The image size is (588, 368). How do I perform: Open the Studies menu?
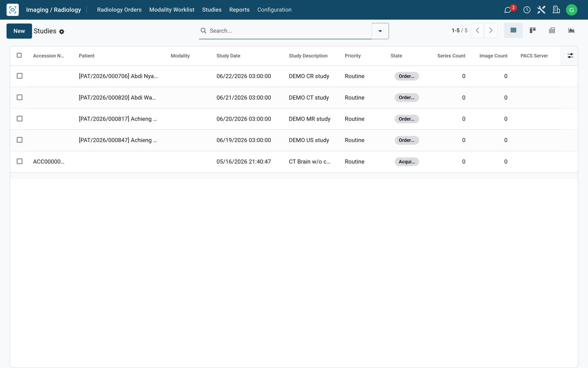(212, 10)
